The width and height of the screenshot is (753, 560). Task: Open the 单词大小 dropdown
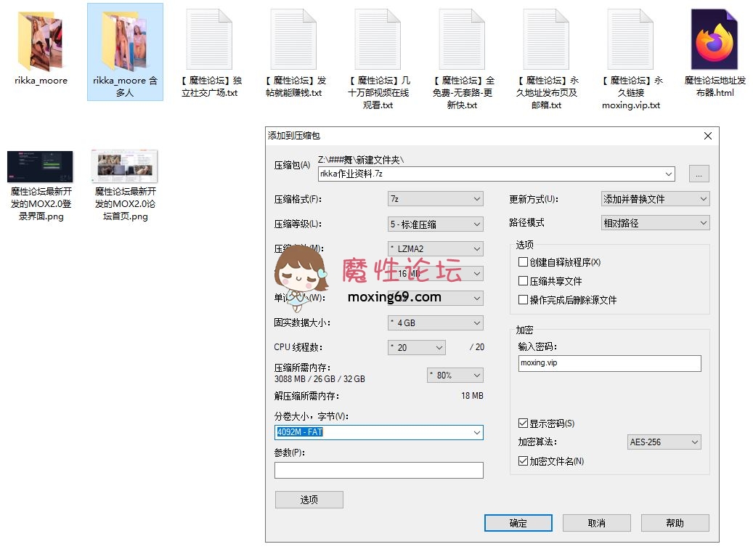tap(435, 299)
